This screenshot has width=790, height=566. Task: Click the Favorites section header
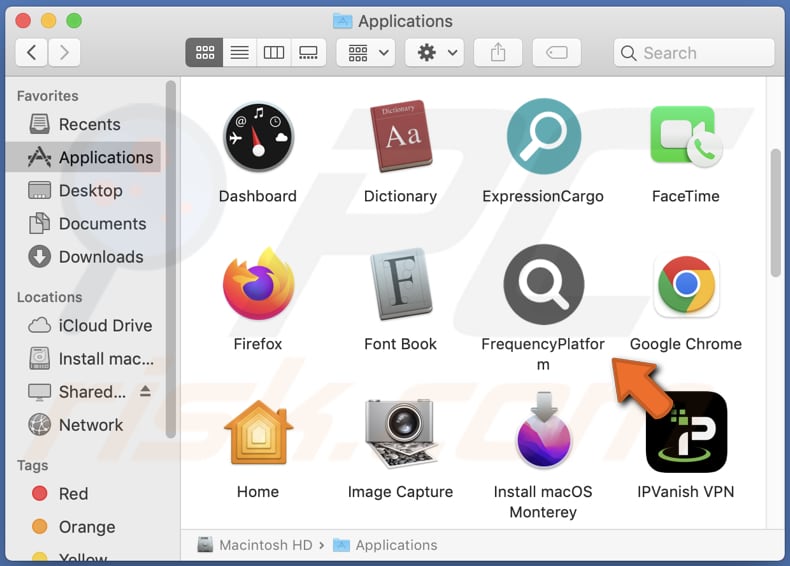pos(48,96)
